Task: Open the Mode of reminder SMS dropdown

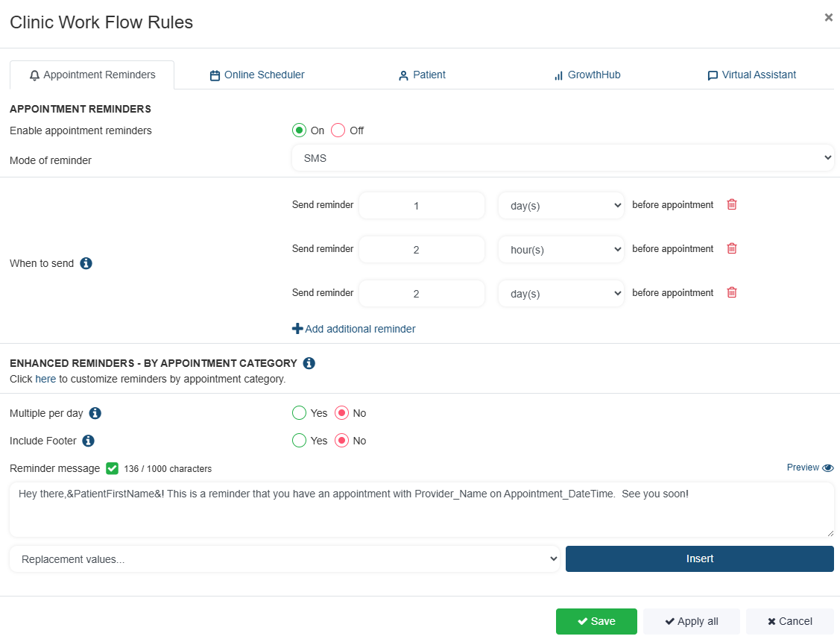Action: coord(563,157)
